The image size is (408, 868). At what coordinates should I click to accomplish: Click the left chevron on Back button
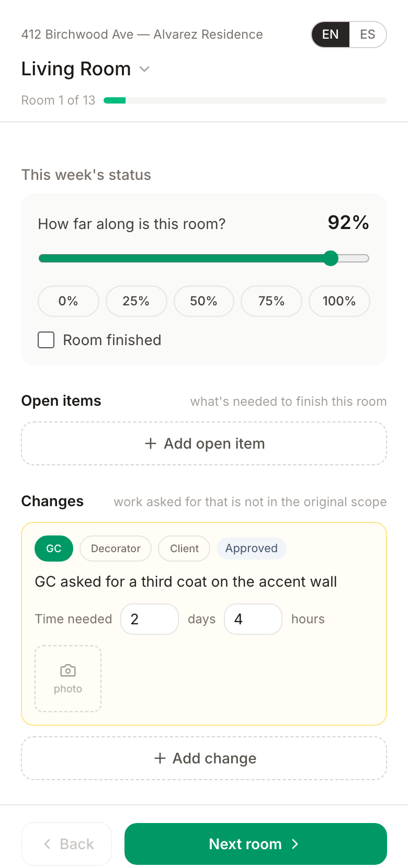47,844
